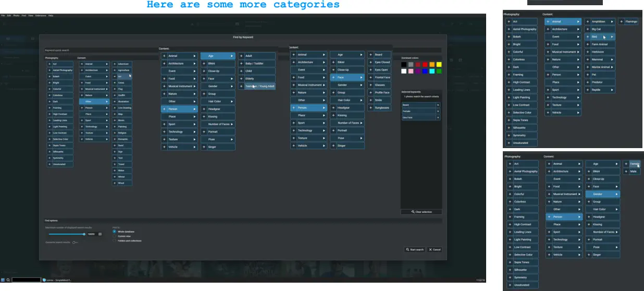Screen dimensions: 644x291
Task: Click the plus next to Big Cat
Action: pos(588,29)
